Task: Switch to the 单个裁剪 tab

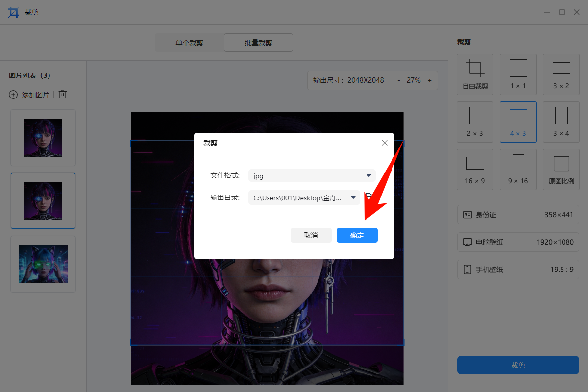Action: point(190,43)
